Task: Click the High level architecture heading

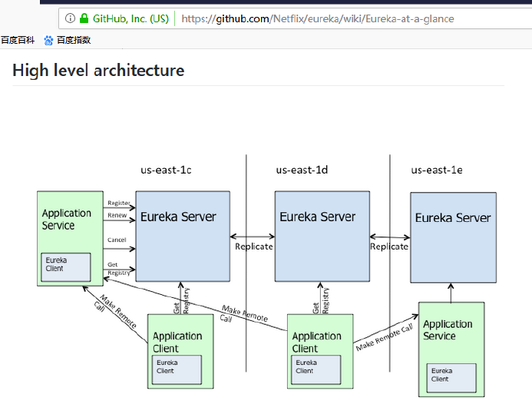Action: (x=98, y=71)
